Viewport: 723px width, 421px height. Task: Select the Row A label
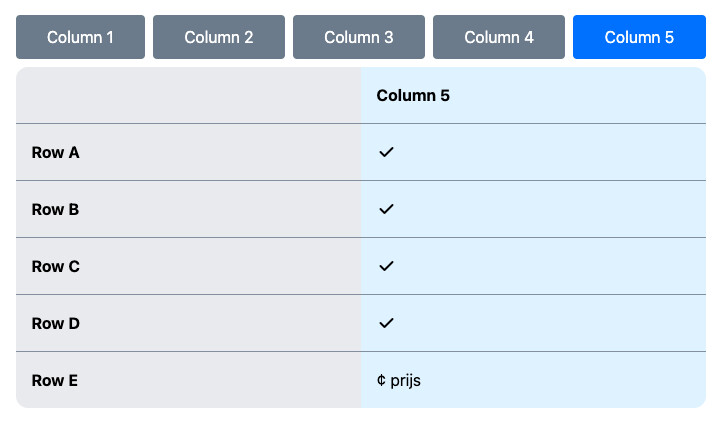click(x=55, y=153)
